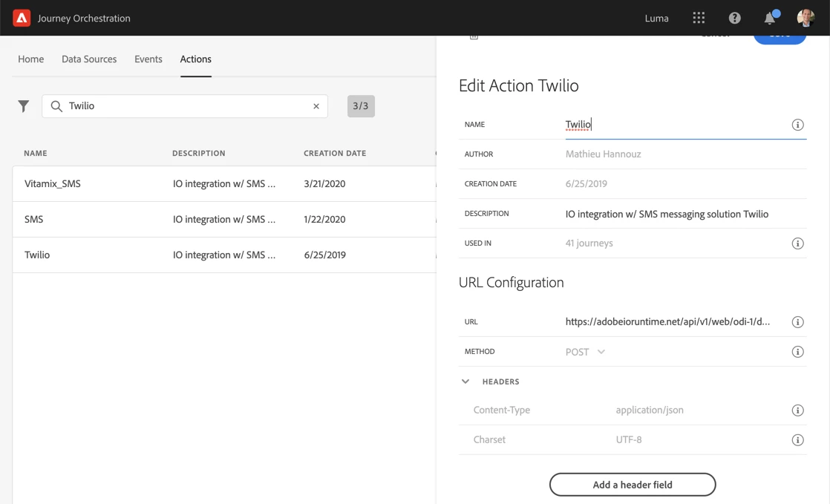
Task: Click the 3/3 results counter
Action: click(361, 106)
